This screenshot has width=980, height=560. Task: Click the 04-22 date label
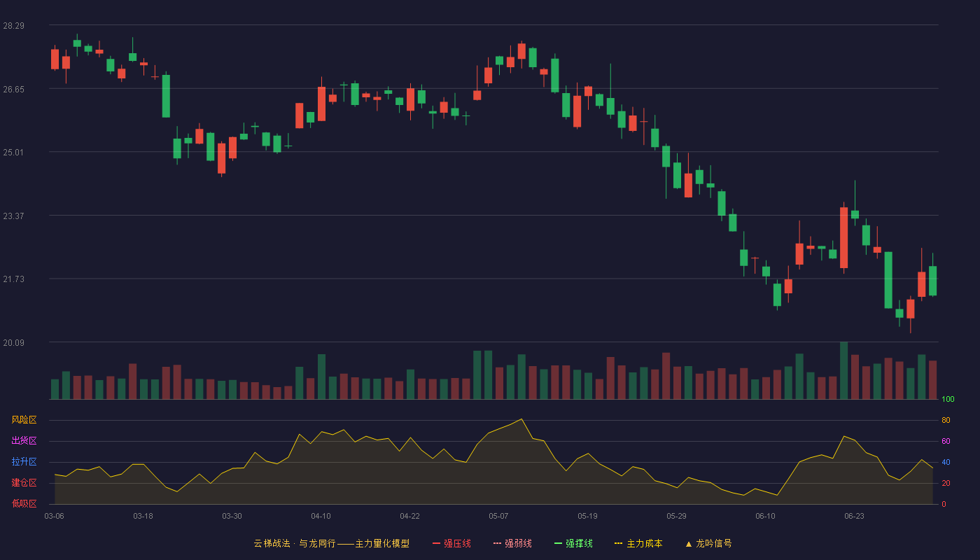(410, 516)
